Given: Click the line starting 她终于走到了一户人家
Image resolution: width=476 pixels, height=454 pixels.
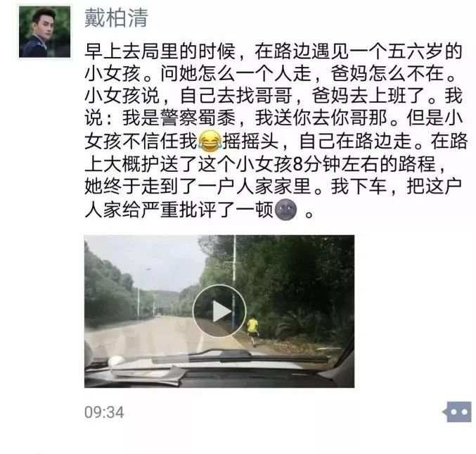Looking at the screenshot, I should tap(274, 187).
